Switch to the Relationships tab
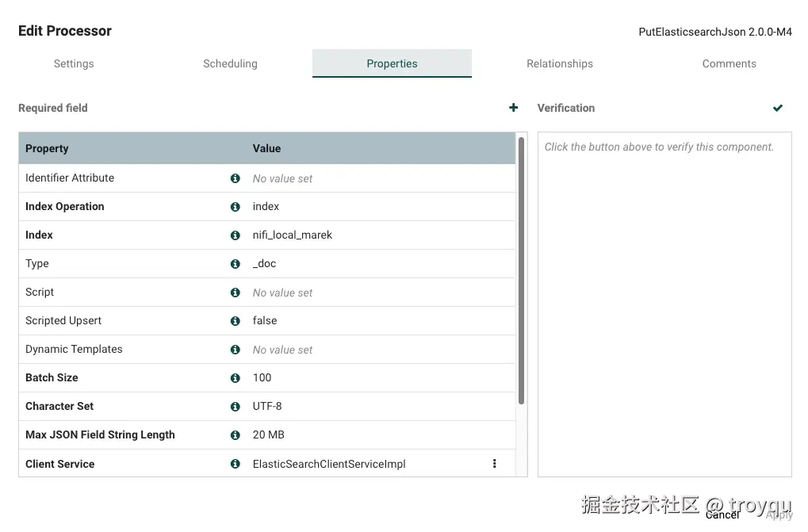Screen dimensions: 808x532 click(x=560, y=63)
